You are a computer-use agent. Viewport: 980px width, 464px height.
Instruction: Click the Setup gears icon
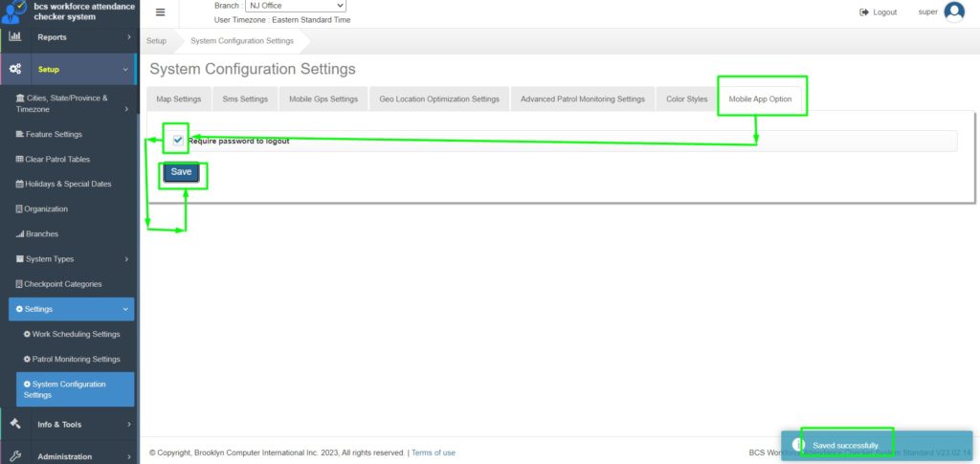point(15,69)
